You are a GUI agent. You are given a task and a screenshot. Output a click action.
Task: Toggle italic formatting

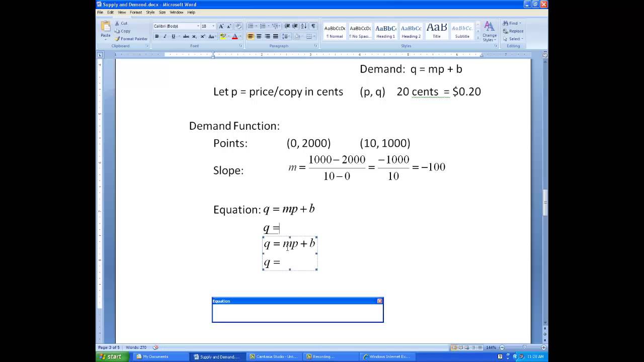coord(165,36)
